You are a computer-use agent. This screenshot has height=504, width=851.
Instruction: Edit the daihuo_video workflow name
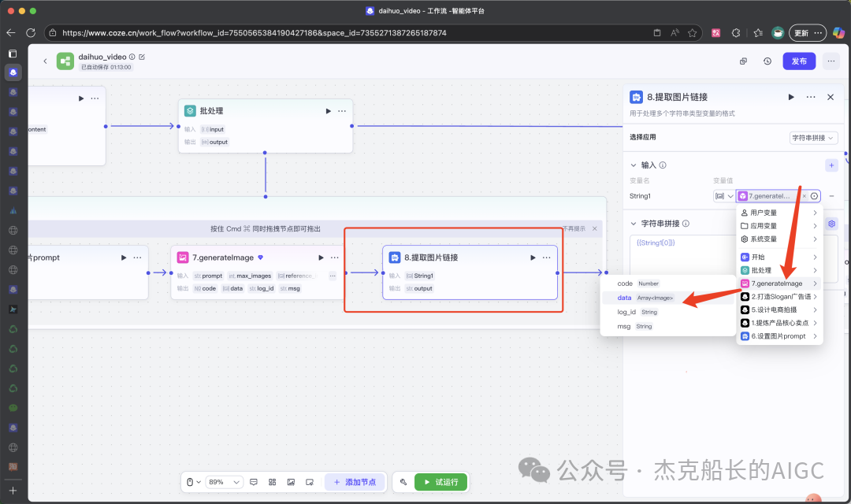click(x=142, y=57)
